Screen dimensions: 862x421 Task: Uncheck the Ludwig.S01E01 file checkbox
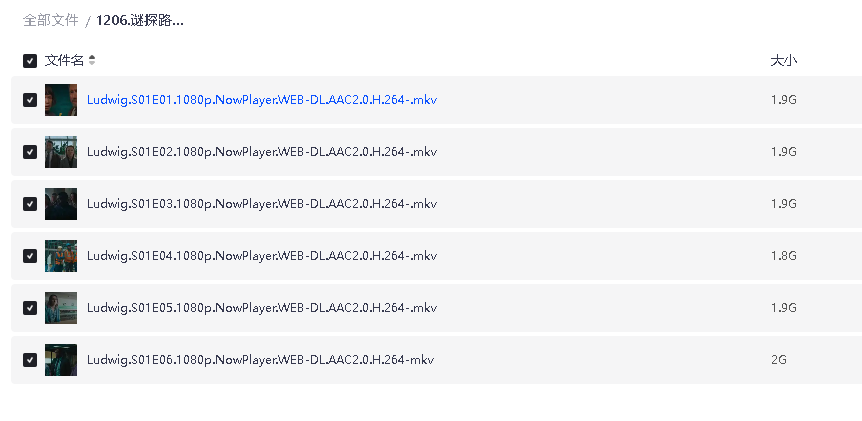[x=30, y=100]
